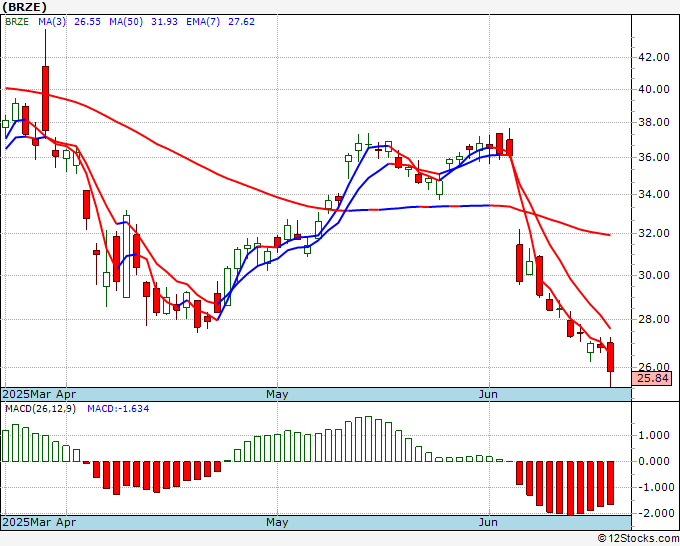Click the 32.00 price axis label
Image resolution: width=680 pixels, height=546 pixels.
pos(654,234)
